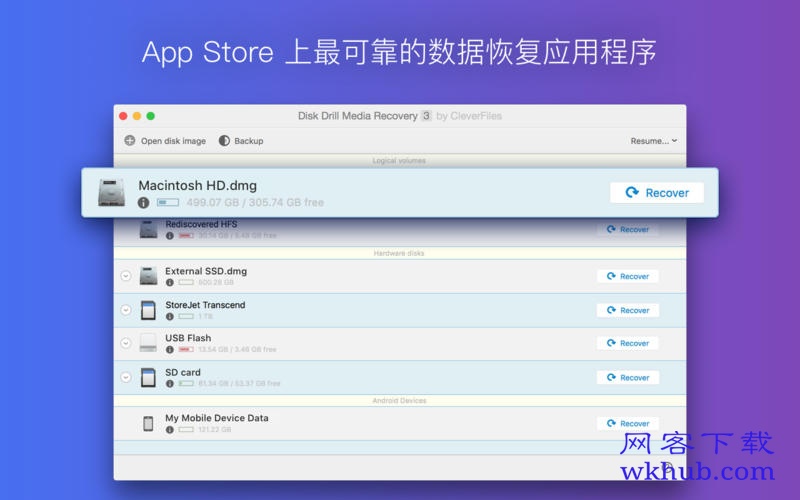Click StoreJet Transcend disk icon
Viewport: 800px width, 500px height.
click(x=148, y=310)
